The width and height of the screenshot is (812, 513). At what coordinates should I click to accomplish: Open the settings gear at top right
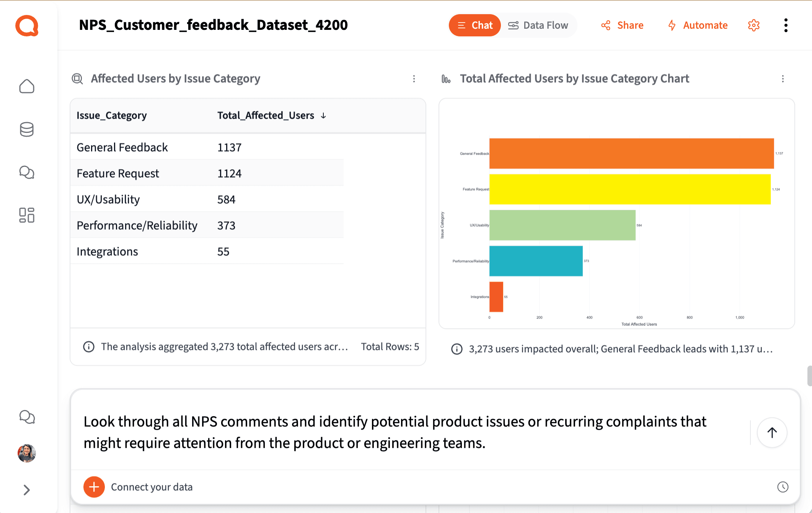[753, 25]
